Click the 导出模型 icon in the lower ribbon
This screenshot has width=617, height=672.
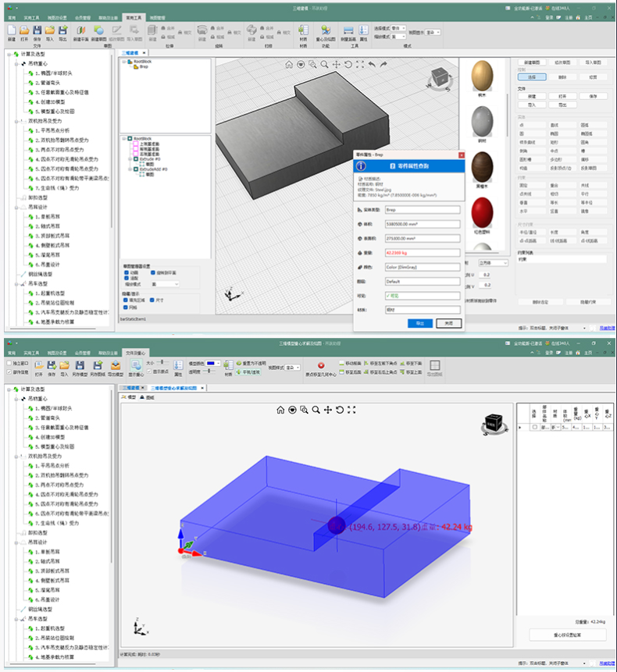coord(116,365)
